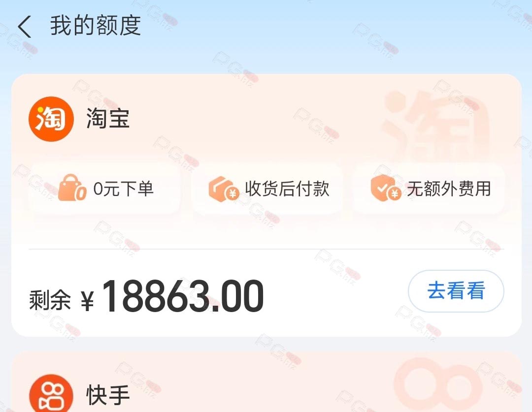Tap the divider line in Taobao card
The image size is (532, 412).
click(x=266, y=249)
